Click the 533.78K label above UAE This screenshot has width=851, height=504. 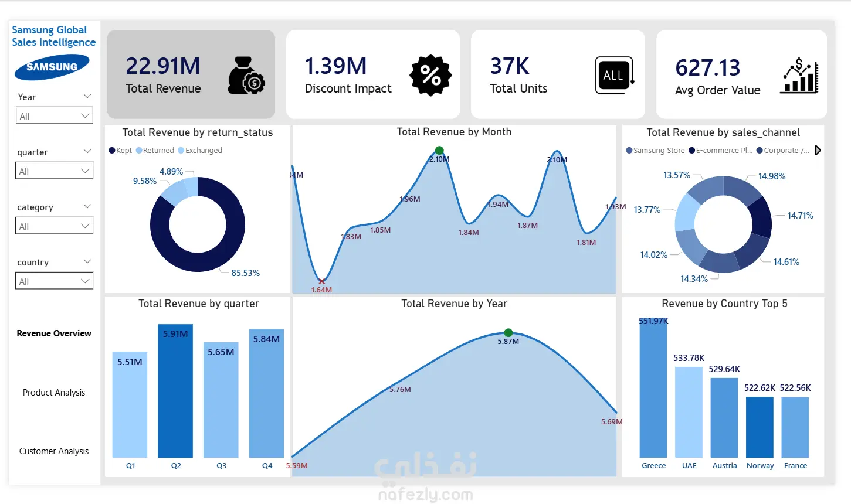[689, 358]
